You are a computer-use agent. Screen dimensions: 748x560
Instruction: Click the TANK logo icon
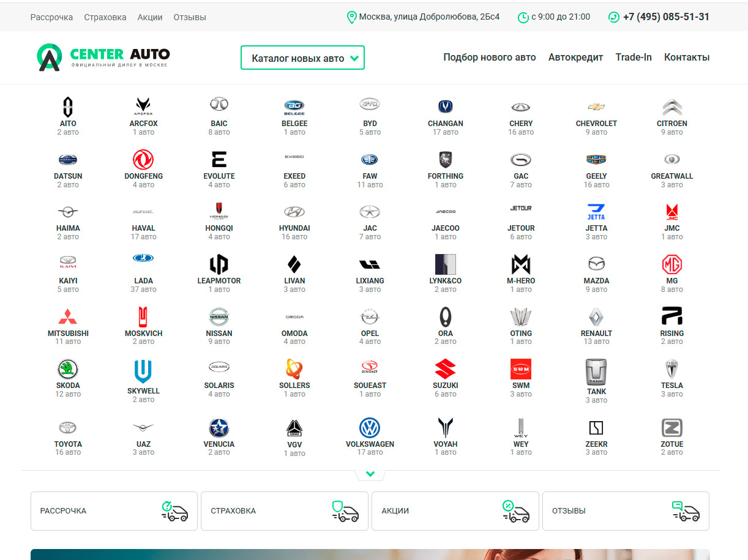click(596, 372)
